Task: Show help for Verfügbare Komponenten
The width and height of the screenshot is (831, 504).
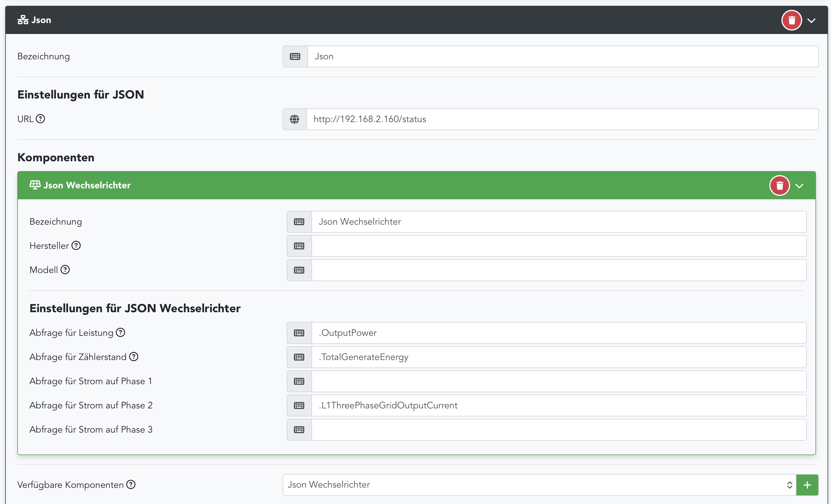Action: point(131,485)
